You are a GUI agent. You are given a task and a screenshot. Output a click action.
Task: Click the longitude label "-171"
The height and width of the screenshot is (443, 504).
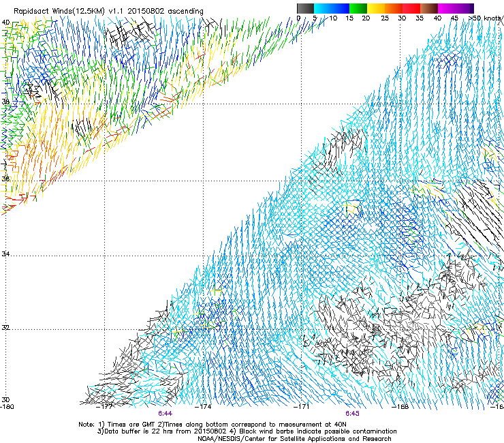pos(302,407)
